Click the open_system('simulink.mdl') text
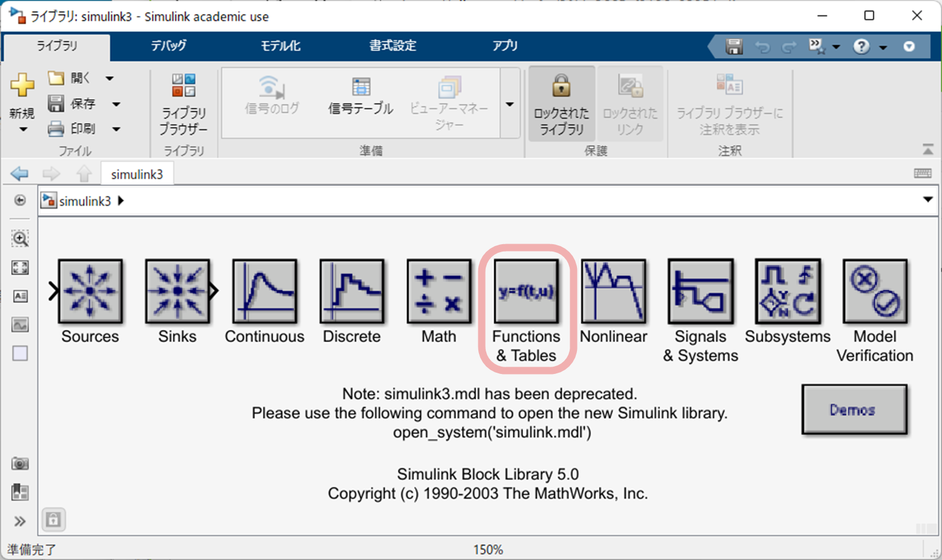 pyautogui.click(x=492, y=432)
